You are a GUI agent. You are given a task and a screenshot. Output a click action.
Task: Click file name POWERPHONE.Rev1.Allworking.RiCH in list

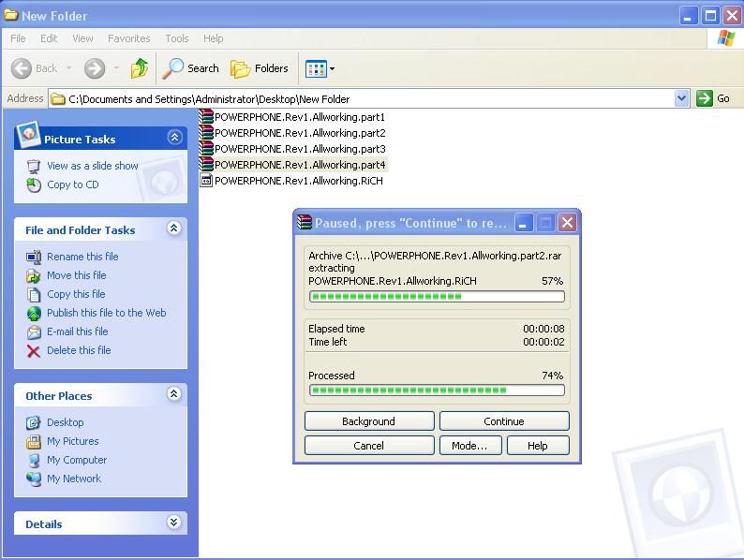(x=299, y=181)
